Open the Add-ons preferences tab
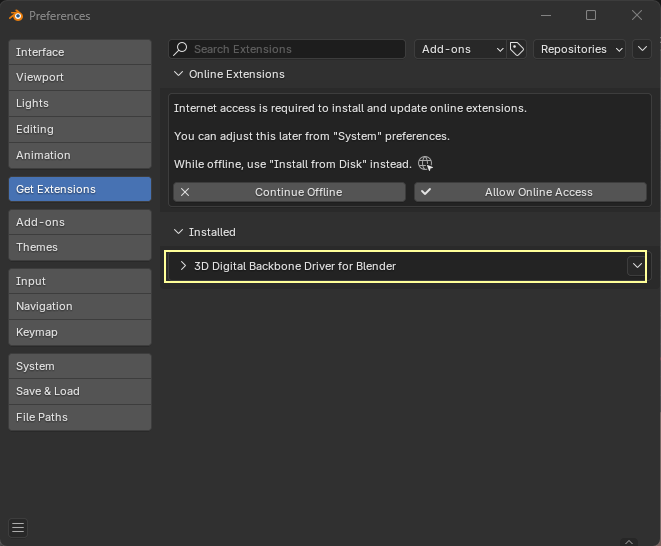This screenshot has width=661, height=546. click(80, 222)
